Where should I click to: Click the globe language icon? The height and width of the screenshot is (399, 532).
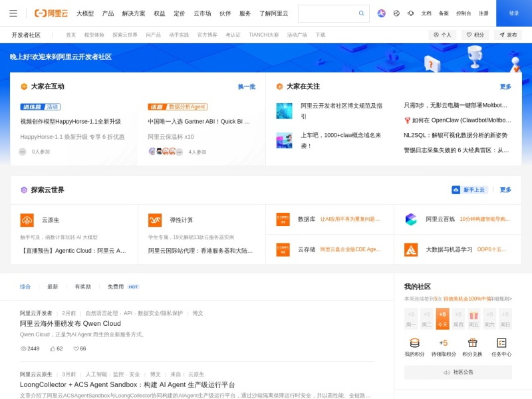click(396, 13)
